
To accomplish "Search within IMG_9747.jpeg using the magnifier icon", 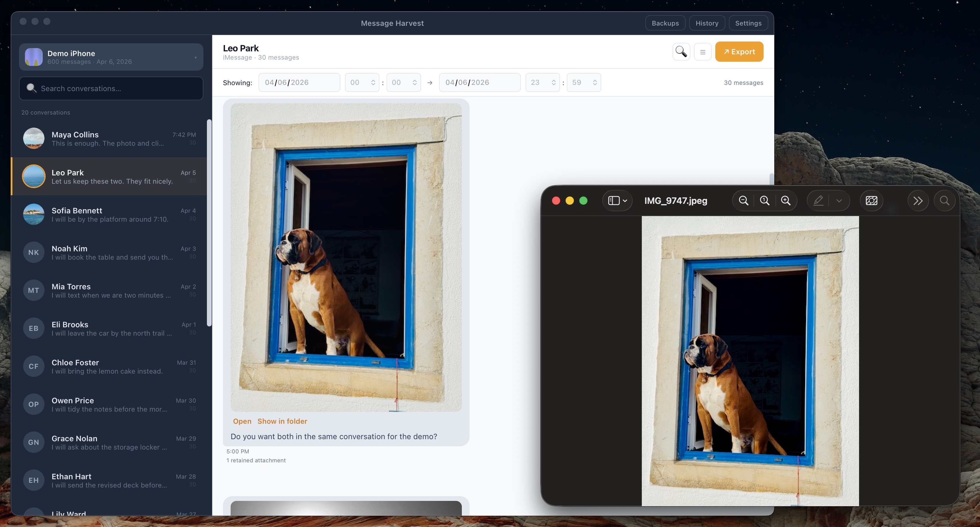I will click(x=945, y=201).
